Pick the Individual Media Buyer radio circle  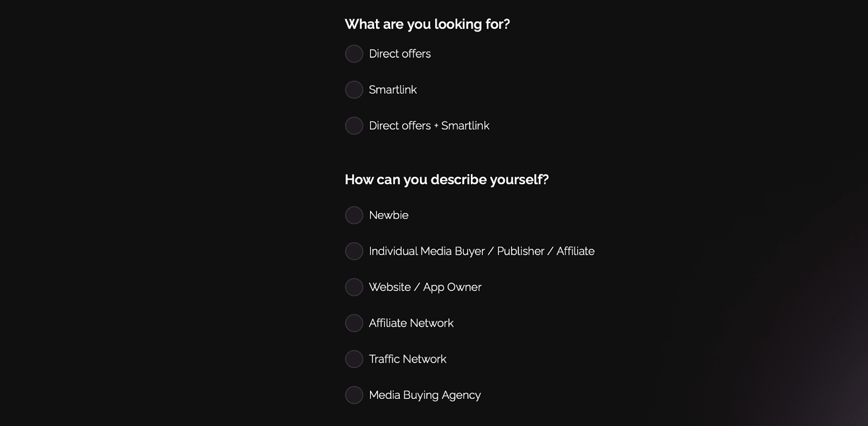pos(354,251)
